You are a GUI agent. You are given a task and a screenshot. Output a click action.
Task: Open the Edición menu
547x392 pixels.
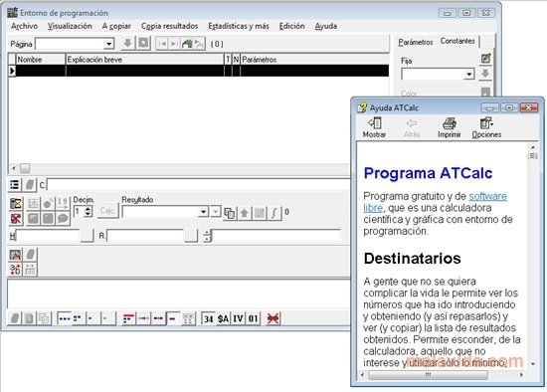coord(291,26)
